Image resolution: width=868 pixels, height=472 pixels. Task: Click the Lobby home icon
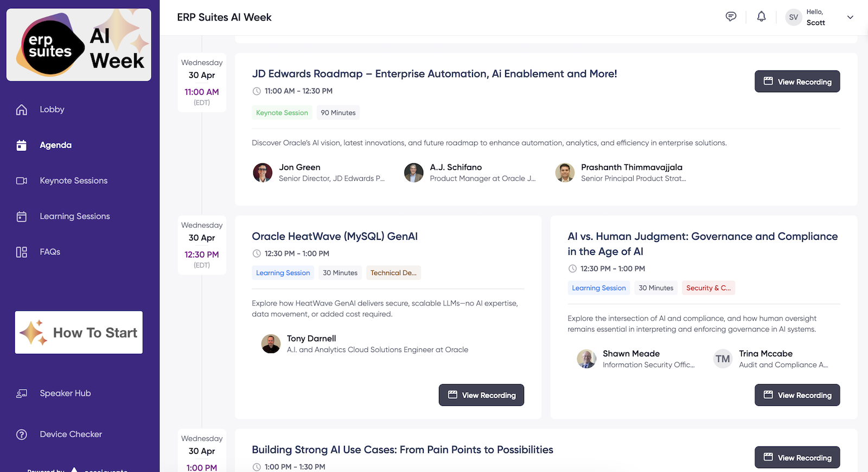click(x=22, y=110)
